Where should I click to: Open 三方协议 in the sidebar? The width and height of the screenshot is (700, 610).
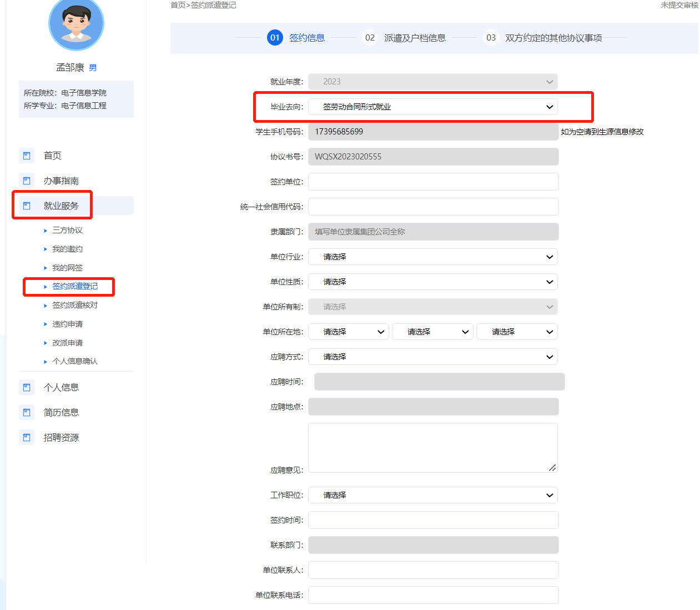click(x=67, y=230)
